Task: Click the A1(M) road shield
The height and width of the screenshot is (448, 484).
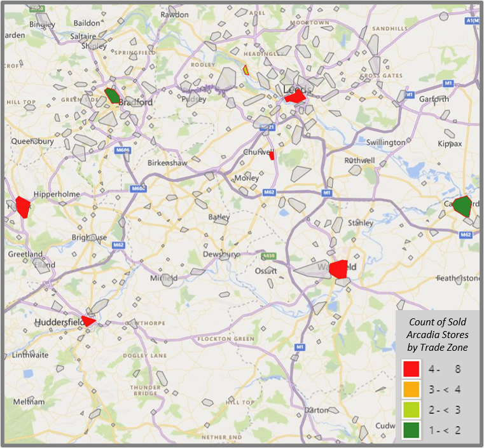Action: (x=471, y=20)
